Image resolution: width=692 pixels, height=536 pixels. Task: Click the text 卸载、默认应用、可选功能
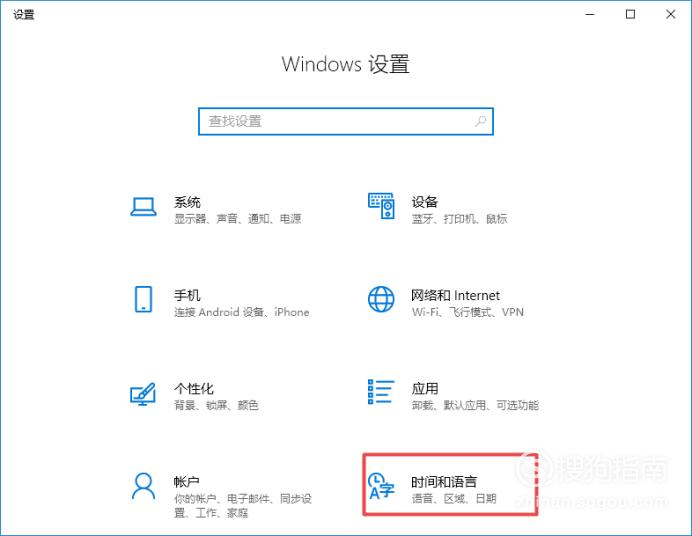click(475, 405)
